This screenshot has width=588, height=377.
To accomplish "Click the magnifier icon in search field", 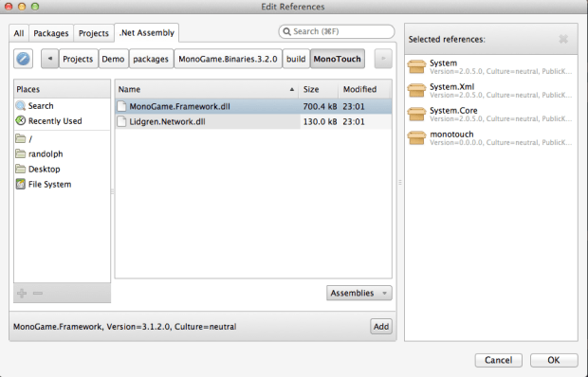I will pyautogui.click(x=286, y=31).
